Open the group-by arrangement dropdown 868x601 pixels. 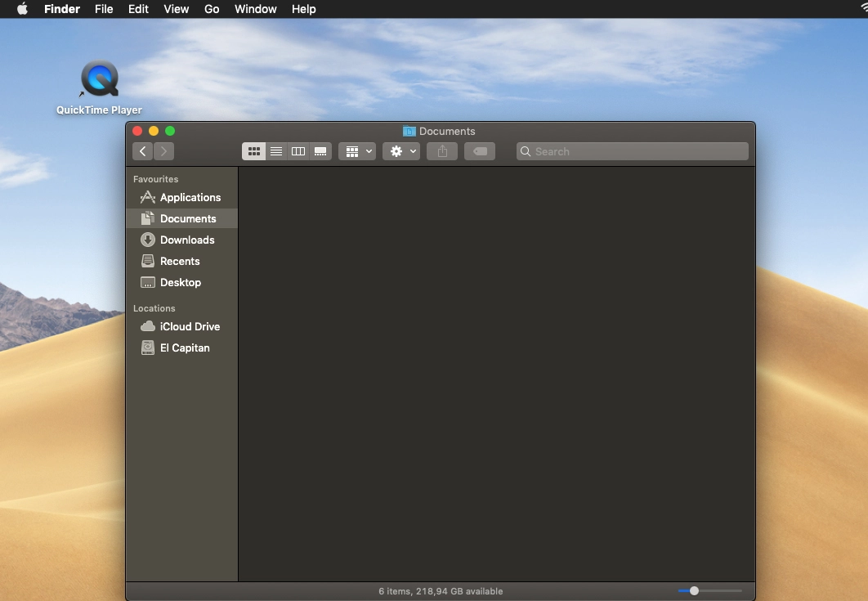[x=357, y=151]
